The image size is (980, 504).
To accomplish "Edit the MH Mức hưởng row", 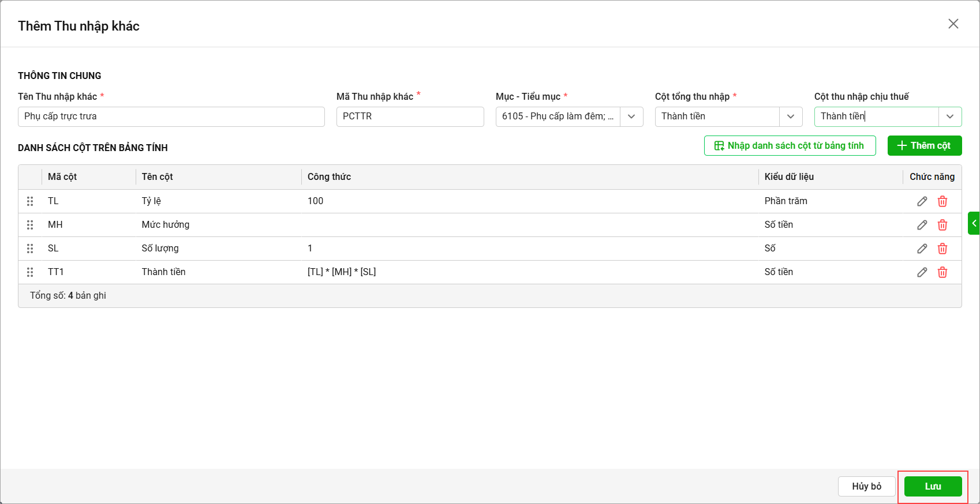I will click(922, 225).
